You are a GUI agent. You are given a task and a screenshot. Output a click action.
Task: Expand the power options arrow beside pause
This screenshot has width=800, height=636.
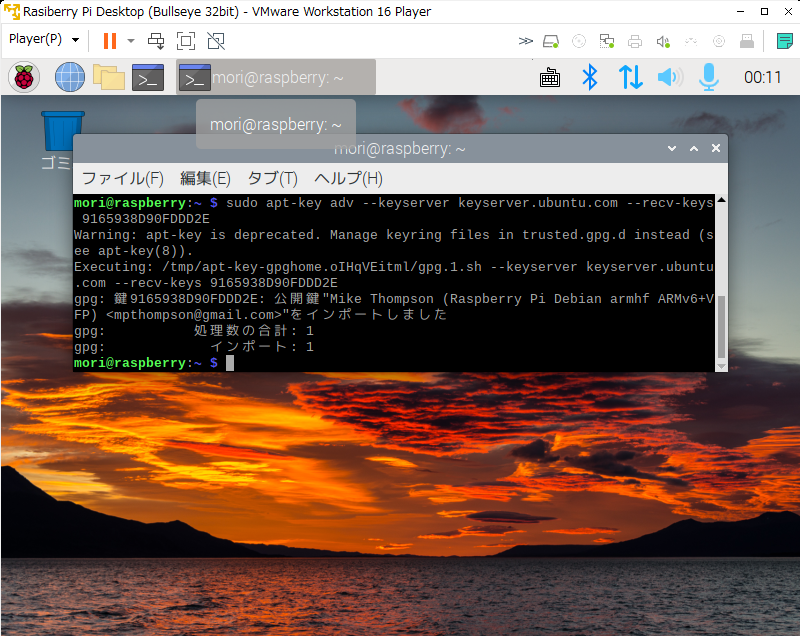pos(131,41)
